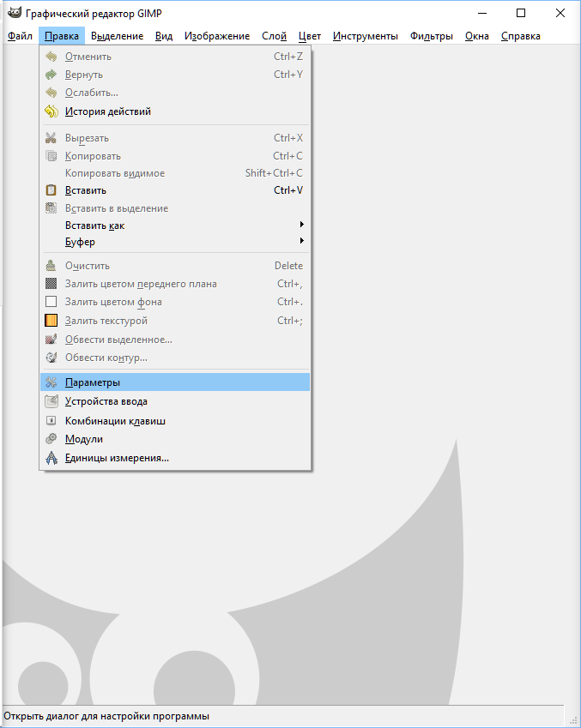Open the Слой menu
Screen dimensions: 581x728
pyautogui.click(x=274, y=36)
